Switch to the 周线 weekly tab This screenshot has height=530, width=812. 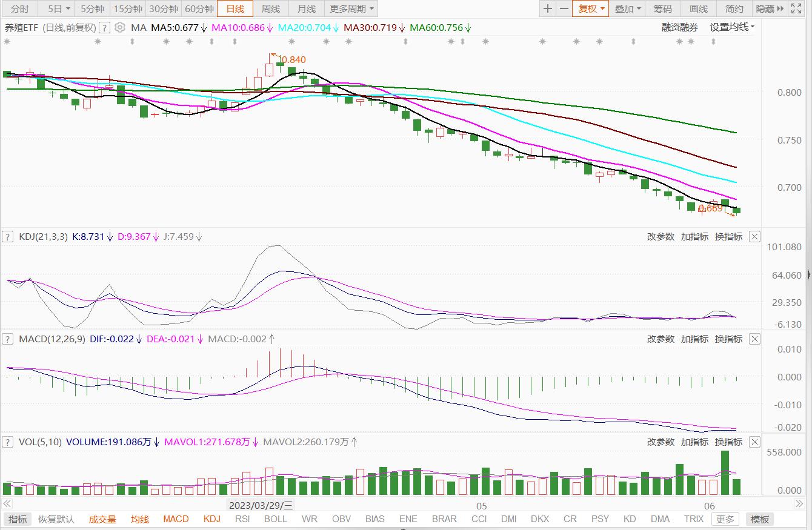pyautogui.click(x=271, y=8)
